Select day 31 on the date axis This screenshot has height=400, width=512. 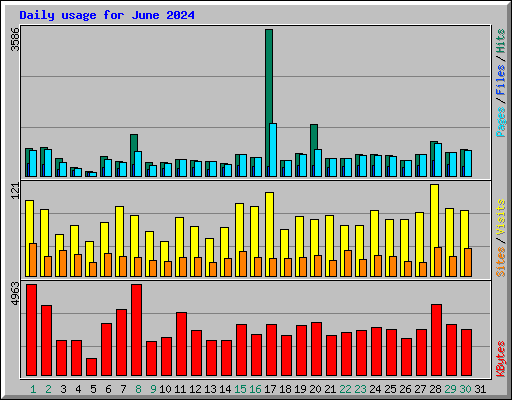(x=480, y=389)
